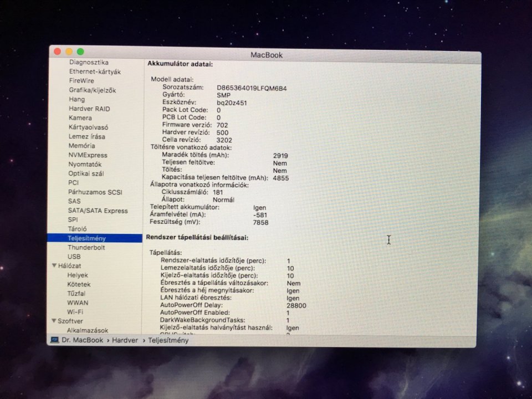Screen dimensions: 532x399
Task: Click DarkWakeBackgroundTasks label
Action: [x=202, y=320]
